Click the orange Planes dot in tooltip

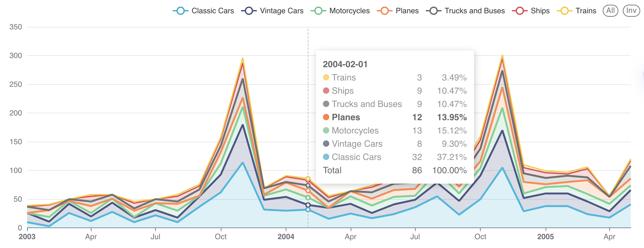(326, 117)
